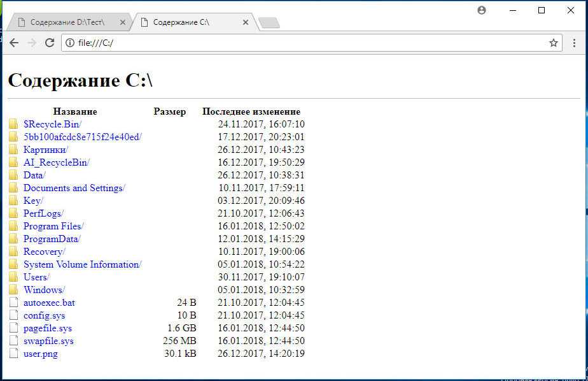588x381 pixels.
Task: Open a new tab with the blank tab button
Action: (269, 23)
